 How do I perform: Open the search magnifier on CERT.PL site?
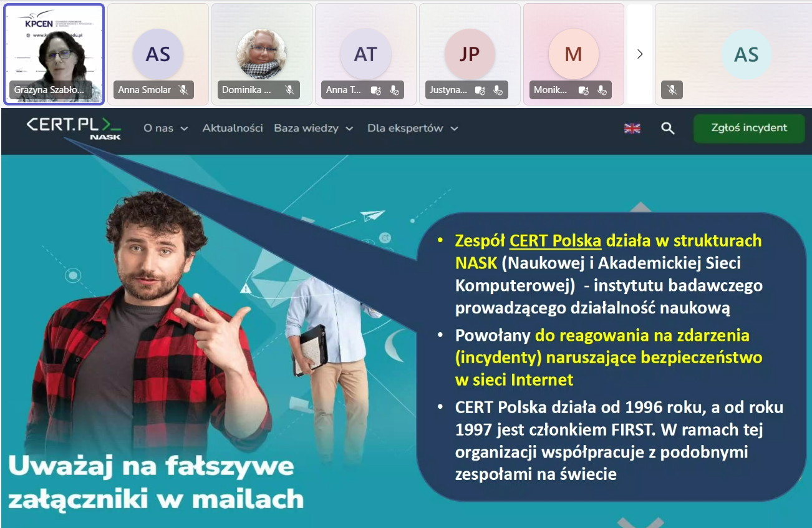(668, 129)
